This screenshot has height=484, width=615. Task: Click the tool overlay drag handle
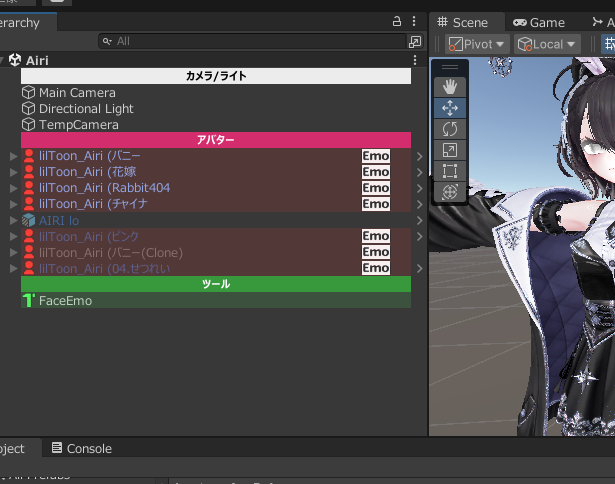tap(450, 67)
